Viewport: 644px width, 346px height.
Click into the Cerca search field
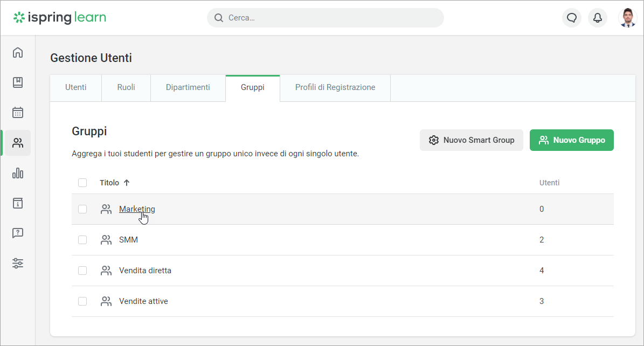329,18
